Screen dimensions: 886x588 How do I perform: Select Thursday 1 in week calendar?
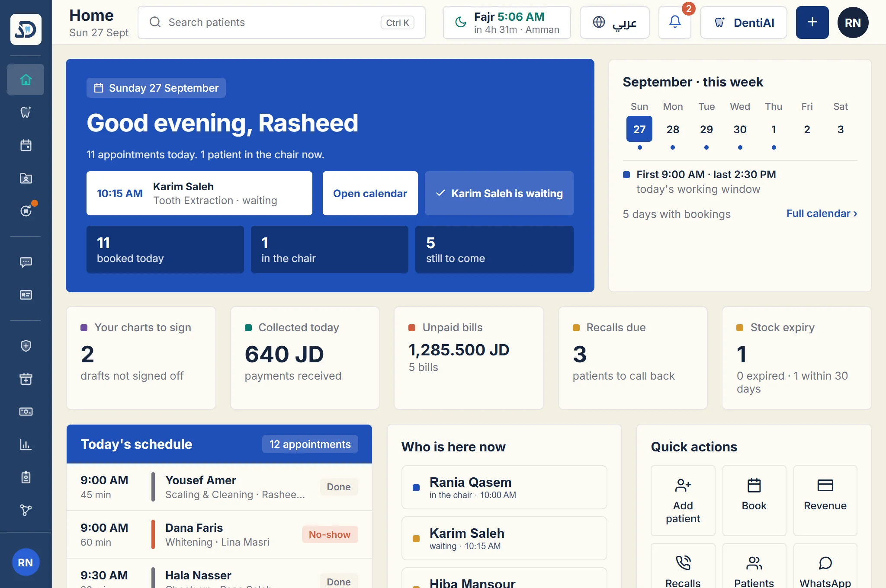pos(774,129)
